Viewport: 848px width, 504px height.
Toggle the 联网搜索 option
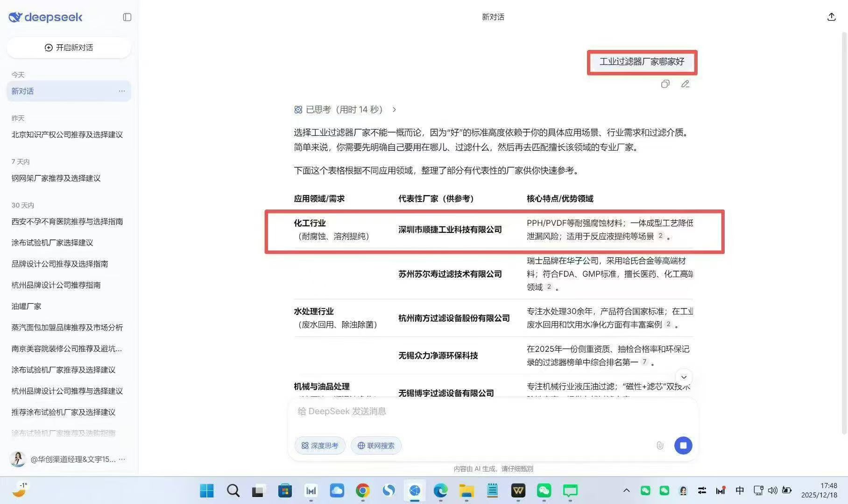(x=376, y=446)
